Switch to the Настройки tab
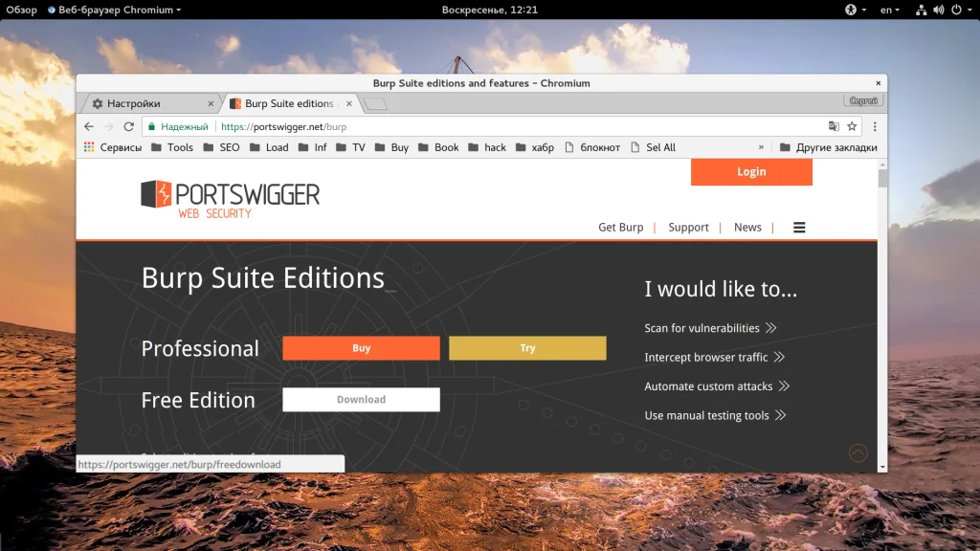 point(150,103)
